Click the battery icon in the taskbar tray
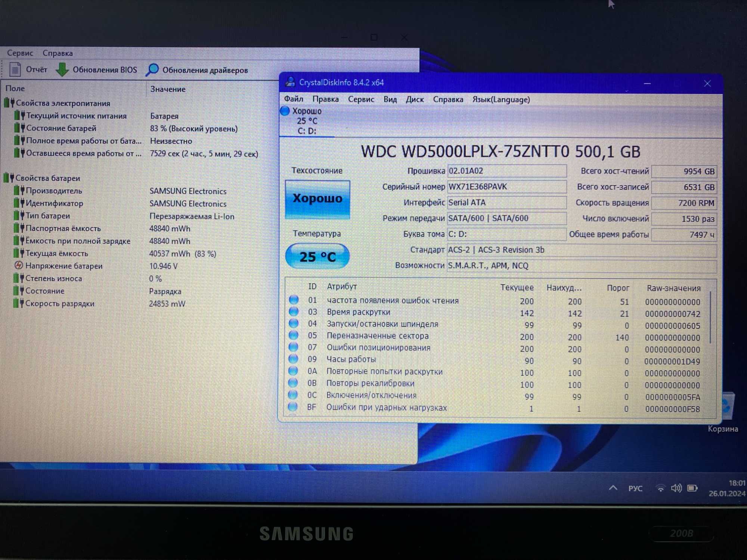This screenshot has width=747, height=560. pos(692,488)
